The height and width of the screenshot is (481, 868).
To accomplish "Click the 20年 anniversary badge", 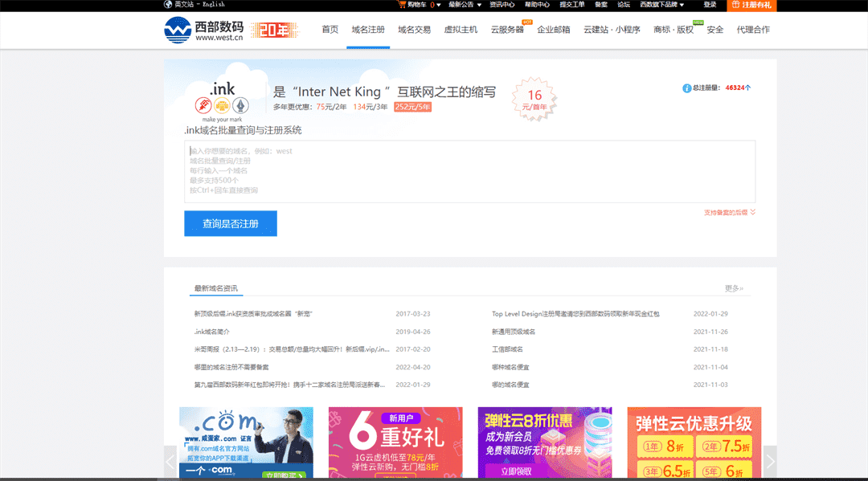I will click(274, 30).
